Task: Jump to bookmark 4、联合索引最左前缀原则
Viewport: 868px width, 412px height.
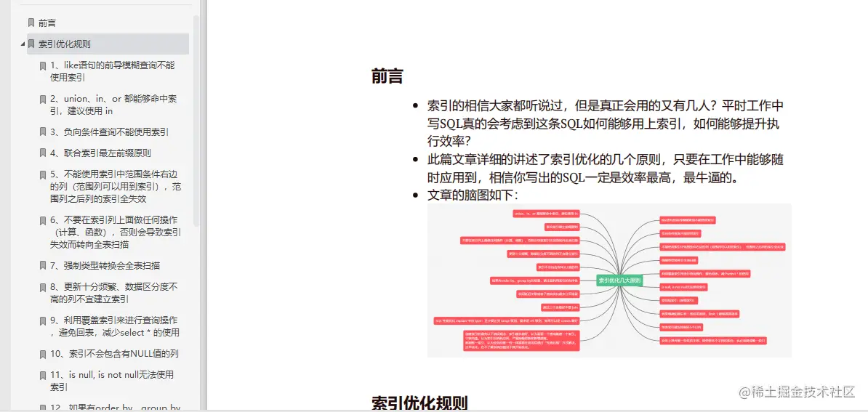Action: pyautogui.click(x=100, y=153)
